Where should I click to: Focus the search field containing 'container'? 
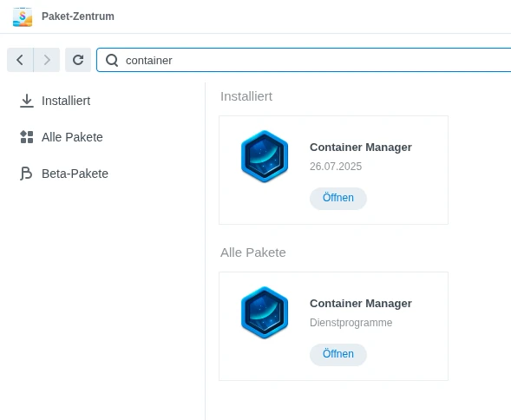pos(304,60)
